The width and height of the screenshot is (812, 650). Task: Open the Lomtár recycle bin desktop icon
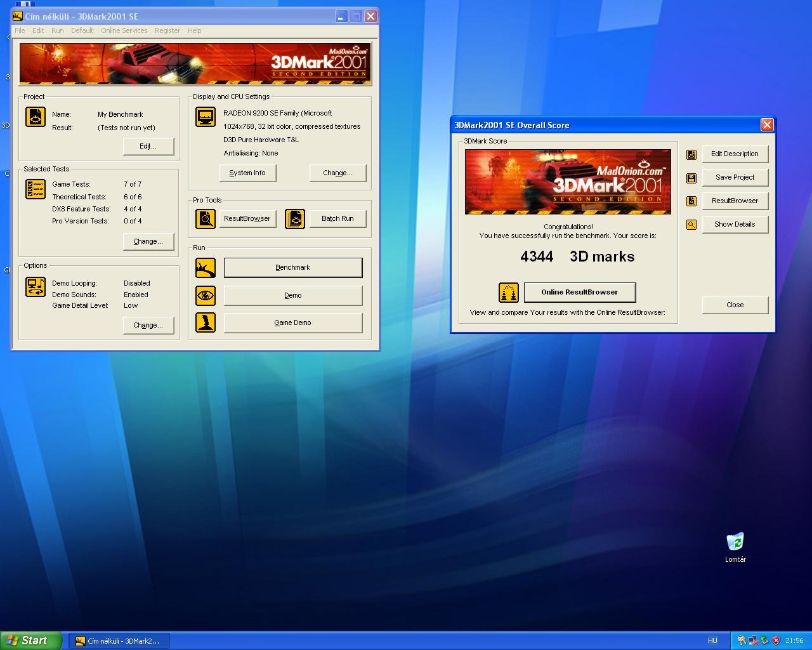[x=735, y=548]
